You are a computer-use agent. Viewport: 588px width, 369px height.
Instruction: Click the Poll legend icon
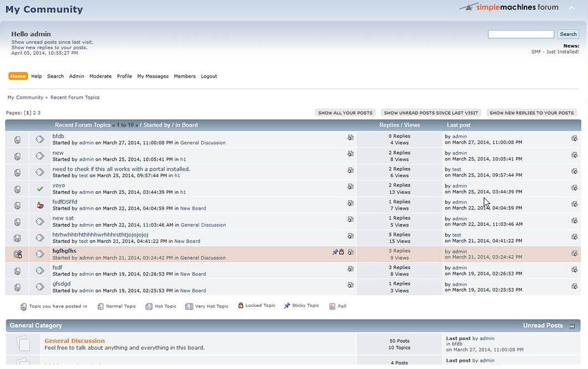click(x=332, y=306)
